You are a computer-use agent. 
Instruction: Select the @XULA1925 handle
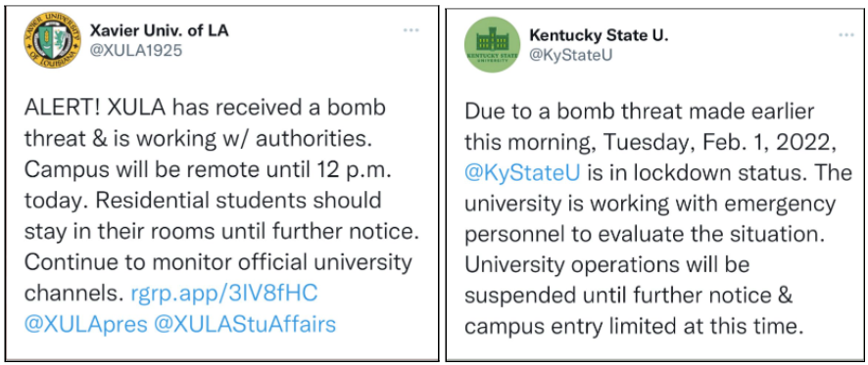pyautogui.click(x=135, y=52)
